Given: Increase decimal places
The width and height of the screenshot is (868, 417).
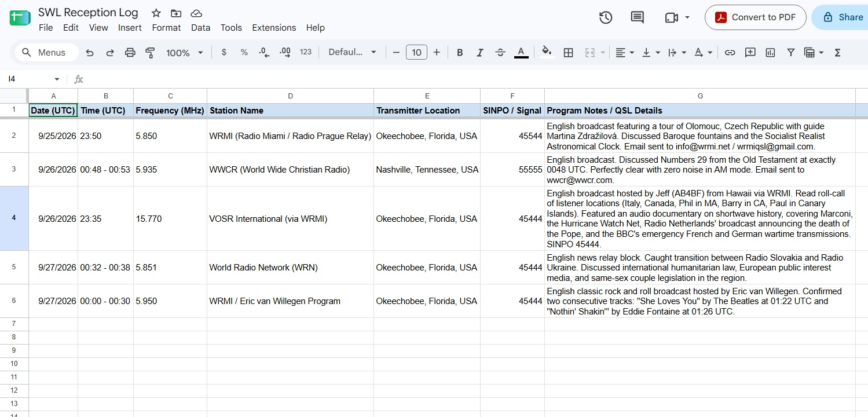Looking at the screenshot, I should (x=285, y=52).
